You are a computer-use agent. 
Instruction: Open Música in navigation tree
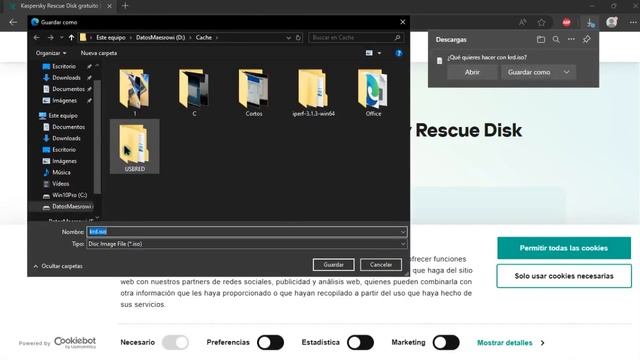point(61,172)
